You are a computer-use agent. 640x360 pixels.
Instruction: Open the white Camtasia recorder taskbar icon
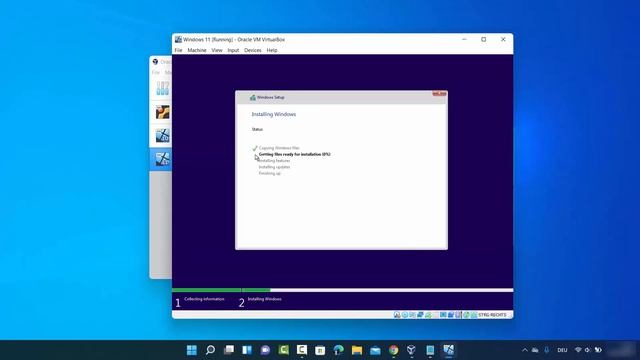(x=302, y=350)
